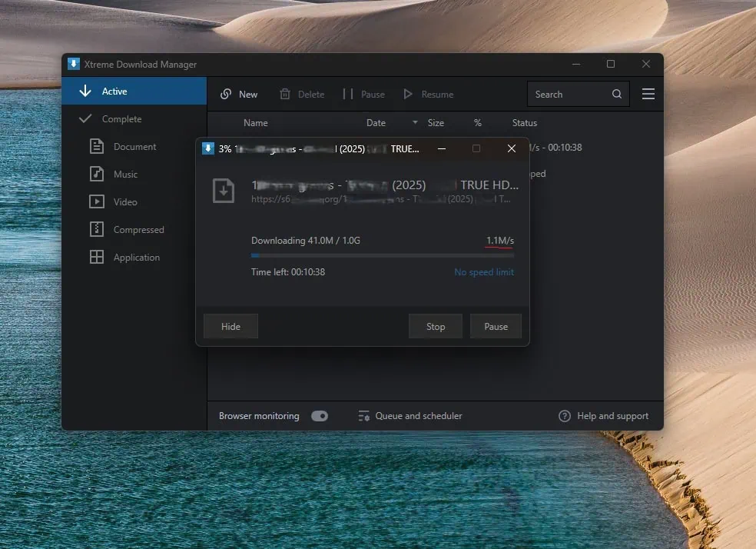Click the question mark help icon
The width and height of the screenshot is (756, 549).
[565, 416]
